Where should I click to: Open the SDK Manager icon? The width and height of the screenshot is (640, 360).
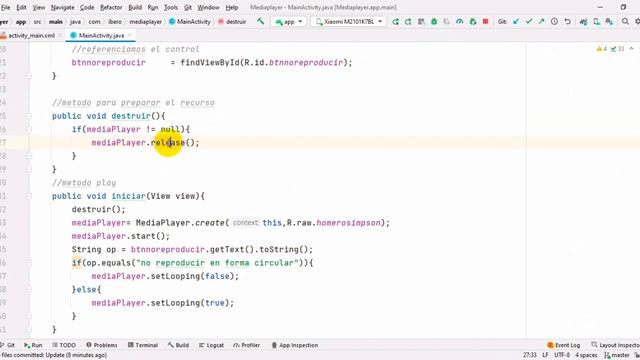point(609,22)
